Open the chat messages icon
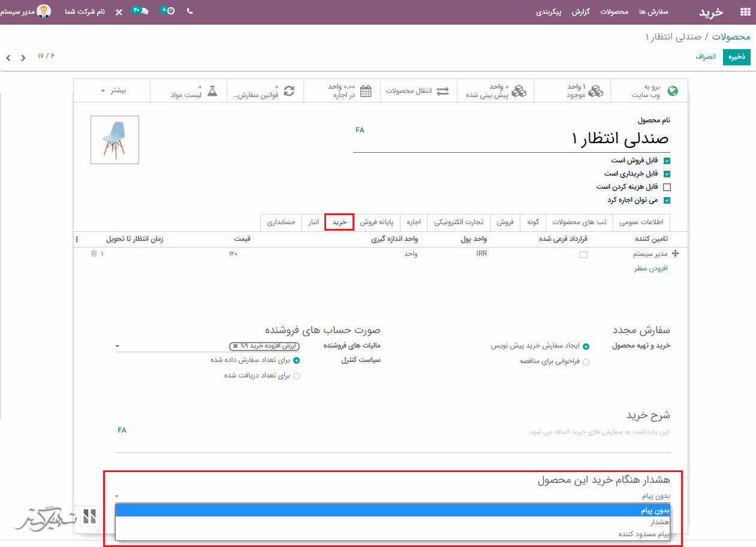Viewport: 756px width, 547px height. (x=143, y=11)
